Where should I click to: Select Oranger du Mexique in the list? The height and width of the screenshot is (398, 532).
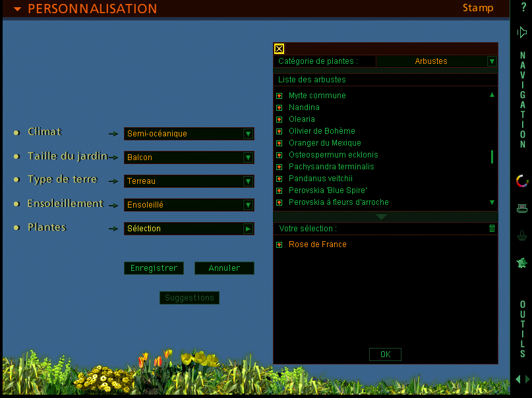point(324,143)
